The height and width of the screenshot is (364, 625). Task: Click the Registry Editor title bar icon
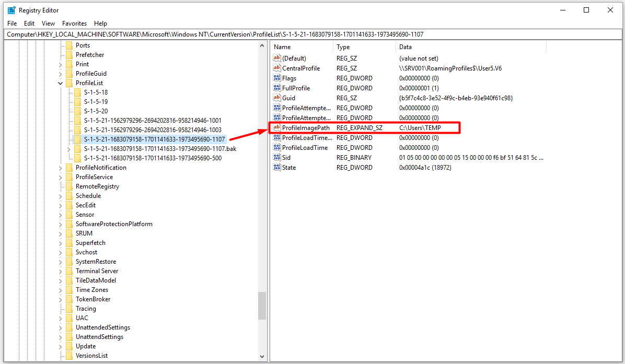[x=11, y=10]
